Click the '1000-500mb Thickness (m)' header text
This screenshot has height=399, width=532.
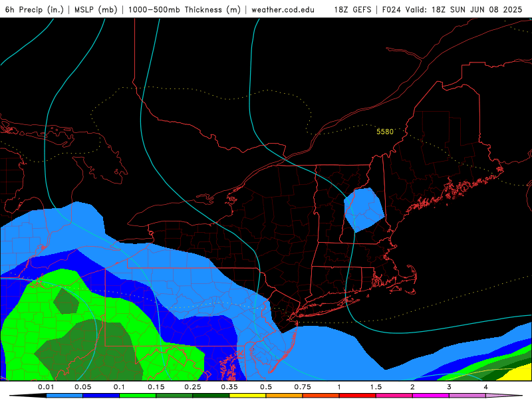184,9
